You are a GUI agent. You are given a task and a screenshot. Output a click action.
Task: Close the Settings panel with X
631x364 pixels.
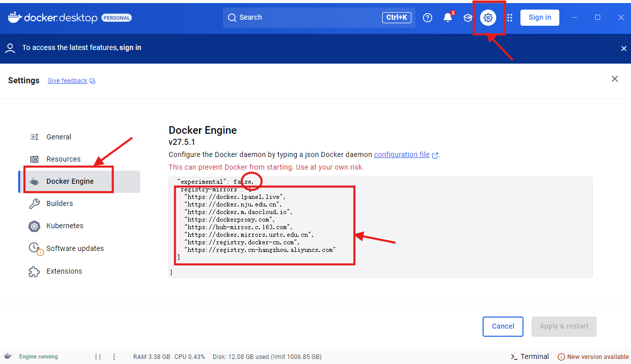click(x=614, y=79)
